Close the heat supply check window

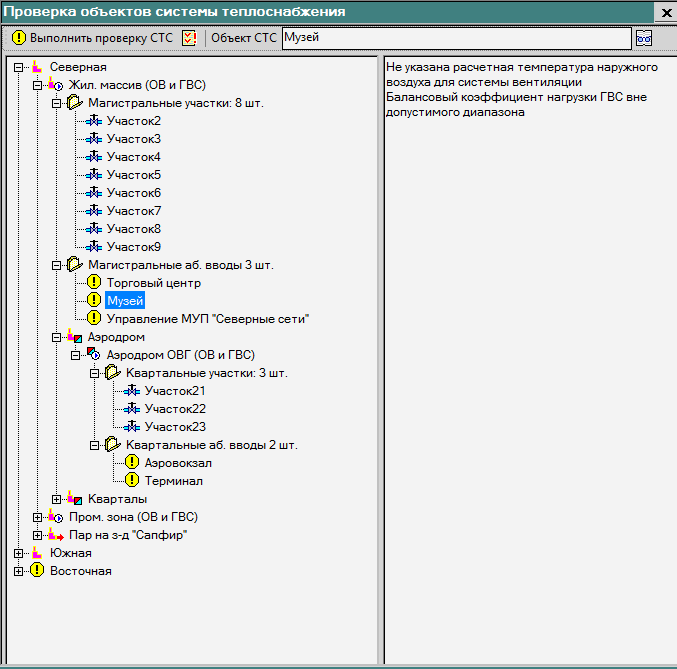(x=665, y=12)
